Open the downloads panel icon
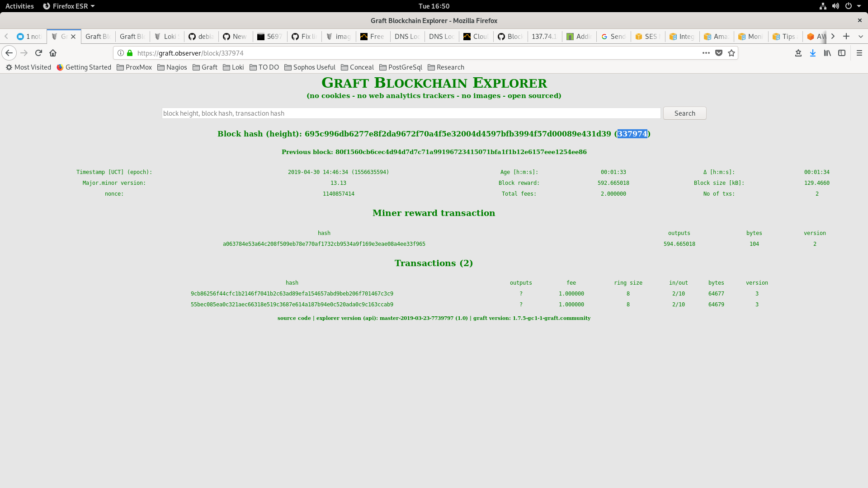868x488 pixels. coord(813,53)
